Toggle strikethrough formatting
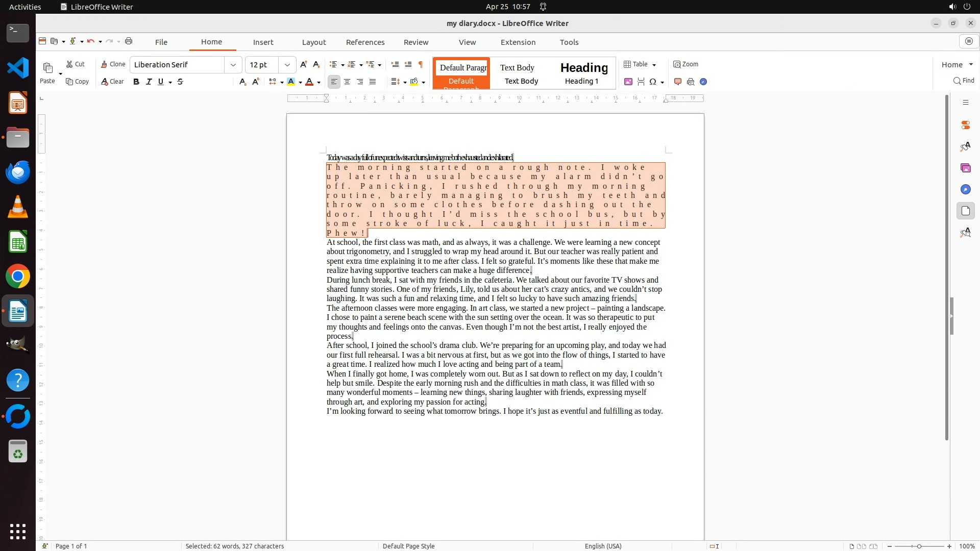This screenshot has height=551, width=980. point(180,82)
